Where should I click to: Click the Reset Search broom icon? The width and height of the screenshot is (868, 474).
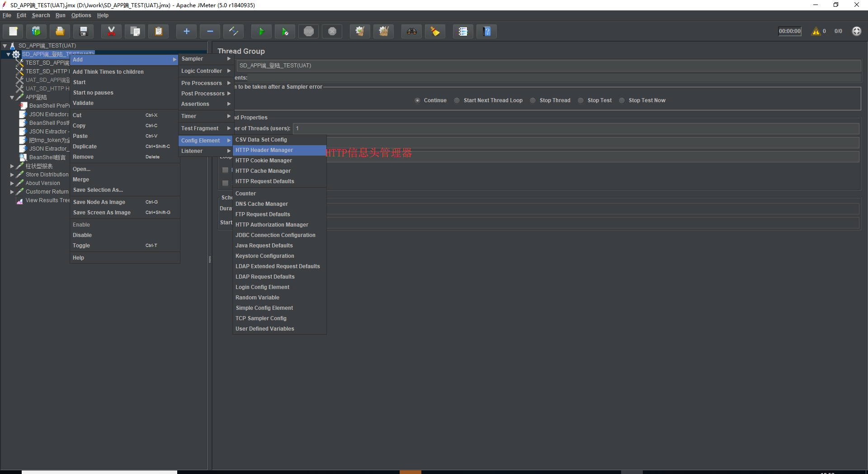click(435, 31)
